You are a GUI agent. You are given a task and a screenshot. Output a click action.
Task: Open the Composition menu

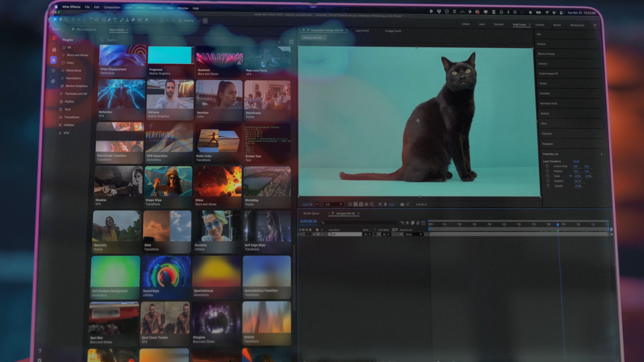(112, 7)
